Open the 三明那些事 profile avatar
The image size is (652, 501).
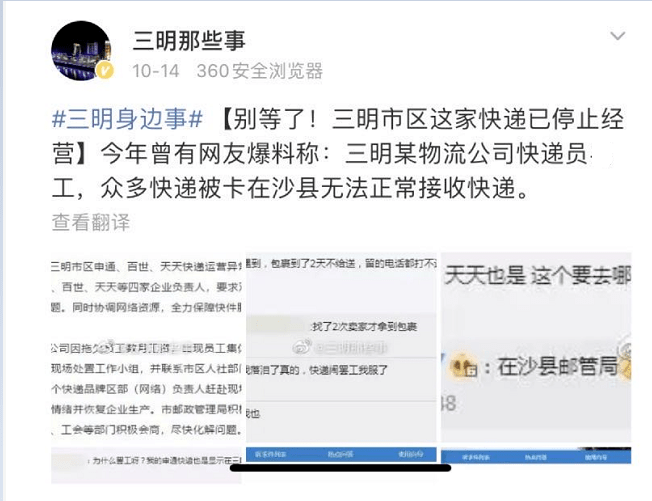click(81, 50)
